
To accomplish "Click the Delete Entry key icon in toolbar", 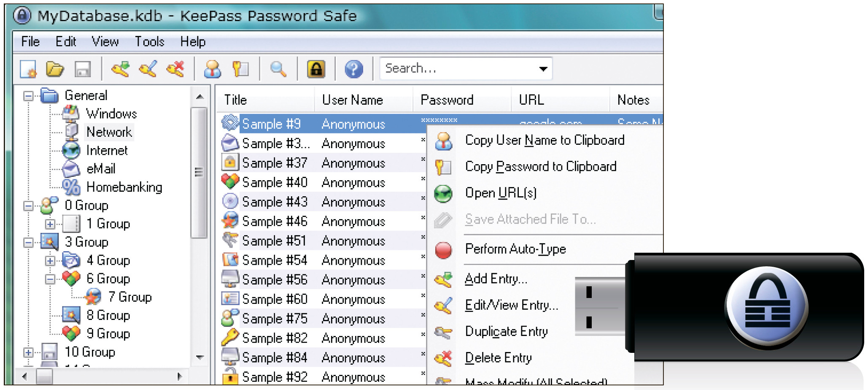I will click(175, 68).
